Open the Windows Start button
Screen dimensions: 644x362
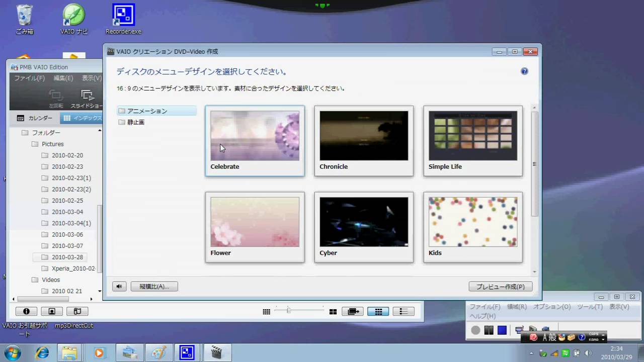coord(12,352)
